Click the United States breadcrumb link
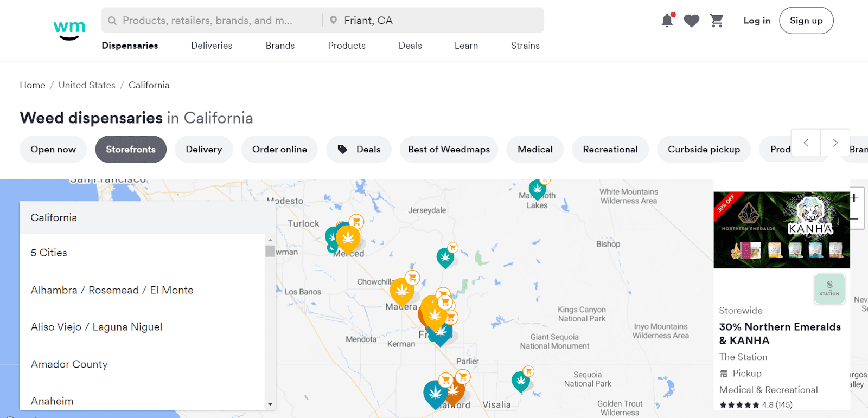The image size is (868, 418). (x=87, y=85)
